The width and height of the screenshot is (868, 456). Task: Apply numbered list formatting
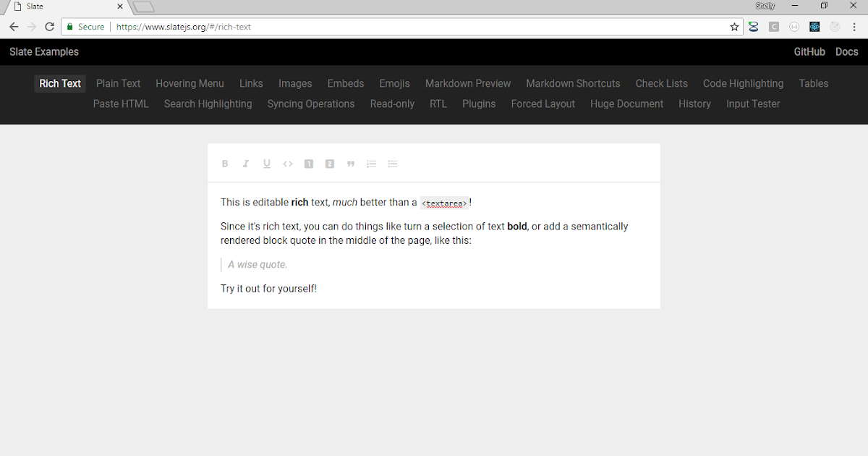(x=372, y=163)
